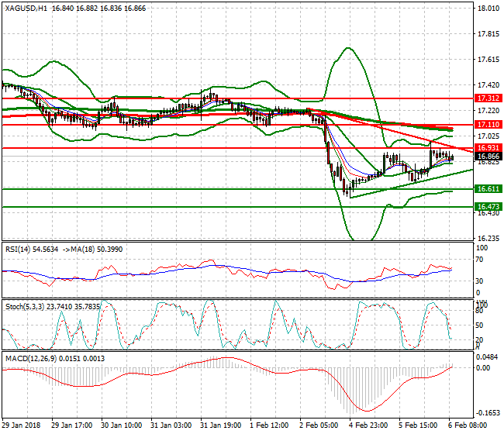Click the 17.615 price axis label
Viewport: 504px width, 434px height.
pos(488,59)
